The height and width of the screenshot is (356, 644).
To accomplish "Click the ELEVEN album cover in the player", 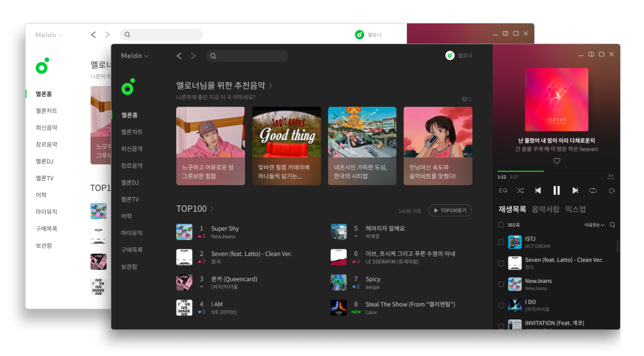I will click(557, 100).
